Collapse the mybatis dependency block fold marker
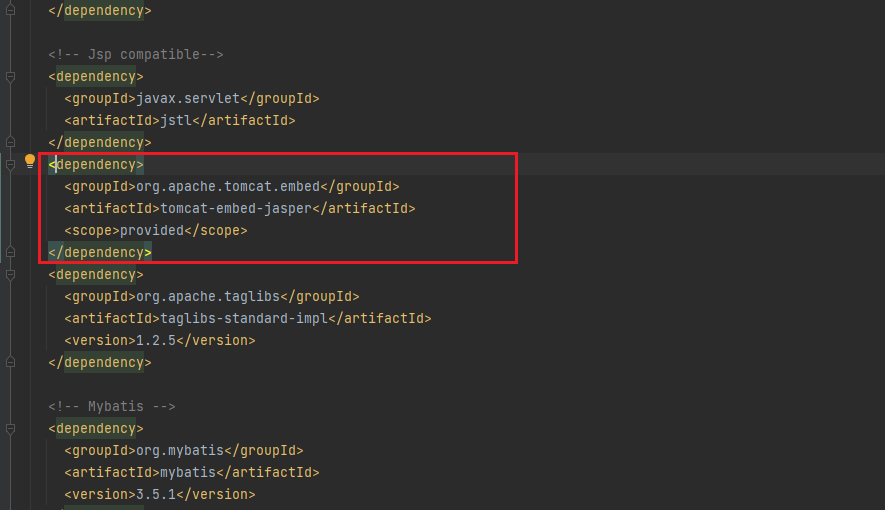This screenshot has width=885, height=510. [x=10, y=428]
